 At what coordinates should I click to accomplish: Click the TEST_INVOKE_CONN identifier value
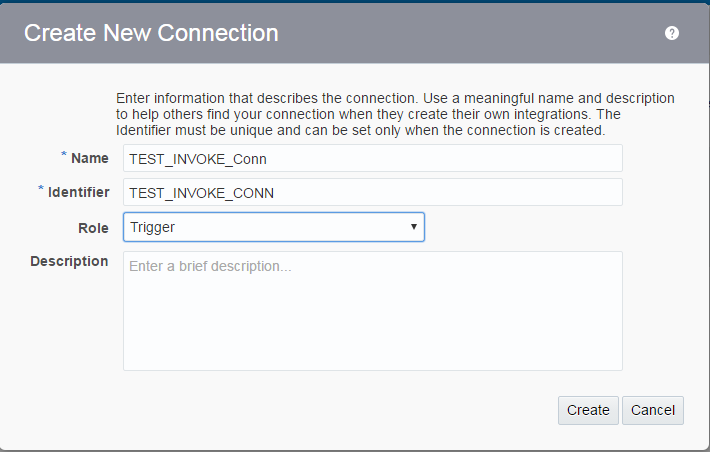coord(202,192)
